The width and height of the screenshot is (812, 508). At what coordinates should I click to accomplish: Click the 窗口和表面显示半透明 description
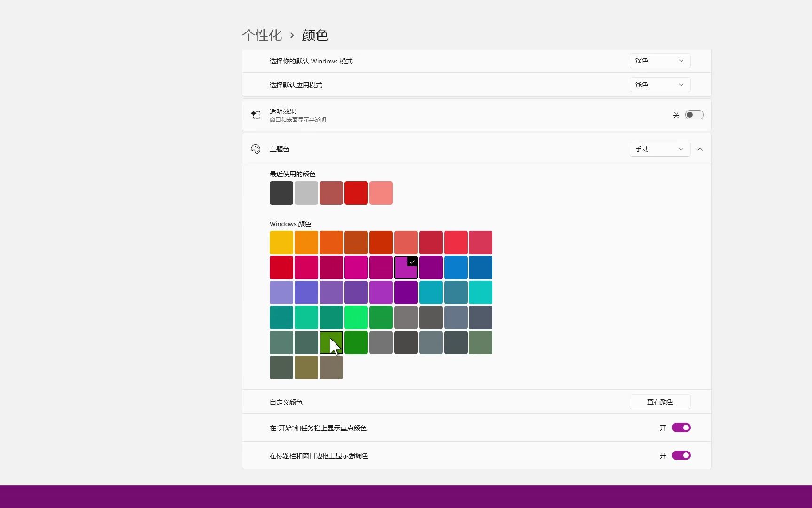coord(298,120)
